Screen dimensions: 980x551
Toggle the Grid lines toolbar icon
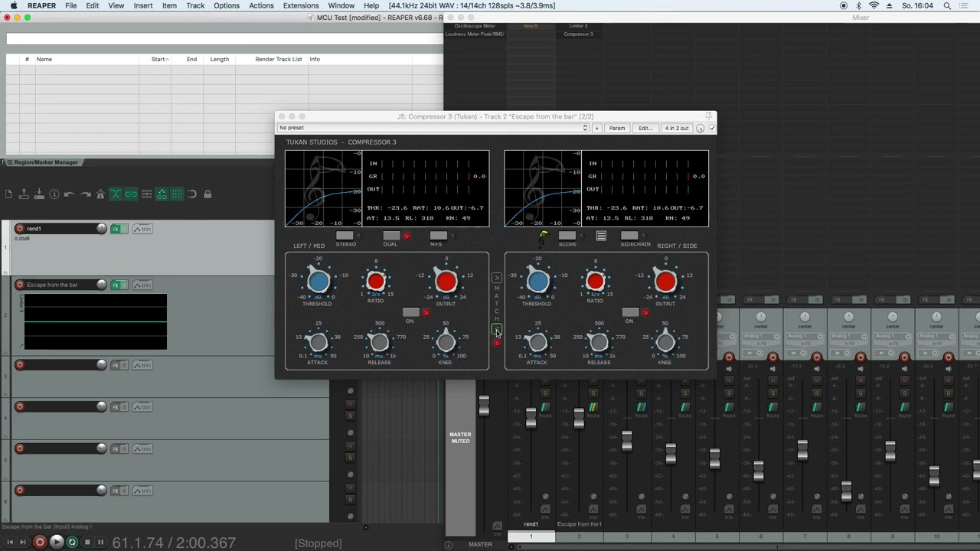pos(177,194)
